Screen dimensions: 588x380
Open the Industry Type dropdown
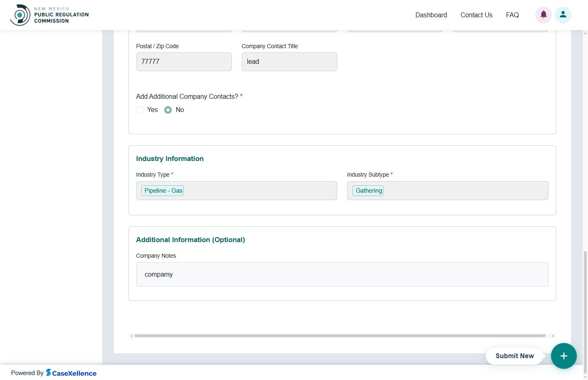237,191
